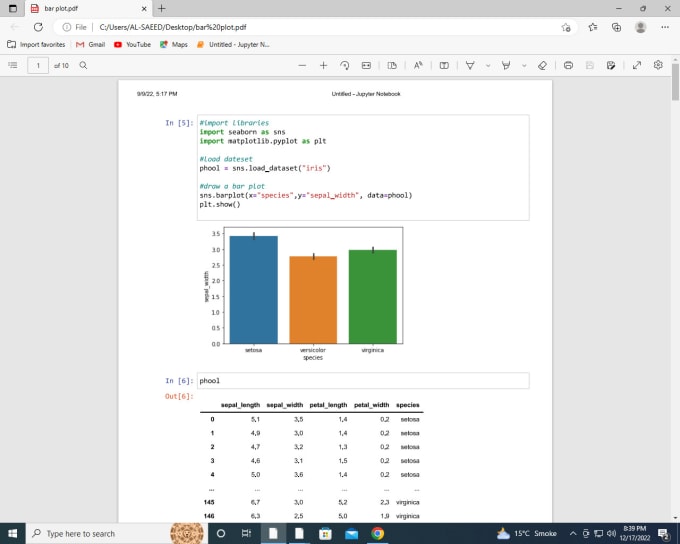
Task: Click the Save as icon
Action: pos(611,66)
